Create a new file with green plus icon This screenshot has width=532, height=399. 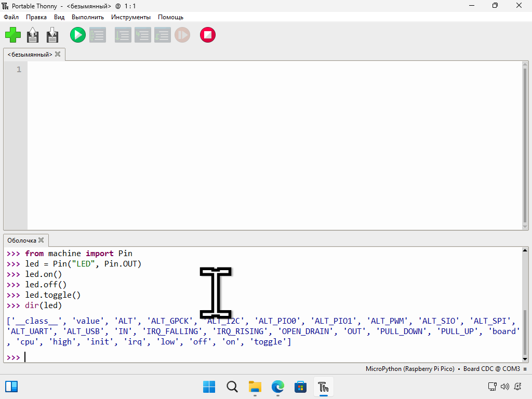tap(13, 35)
